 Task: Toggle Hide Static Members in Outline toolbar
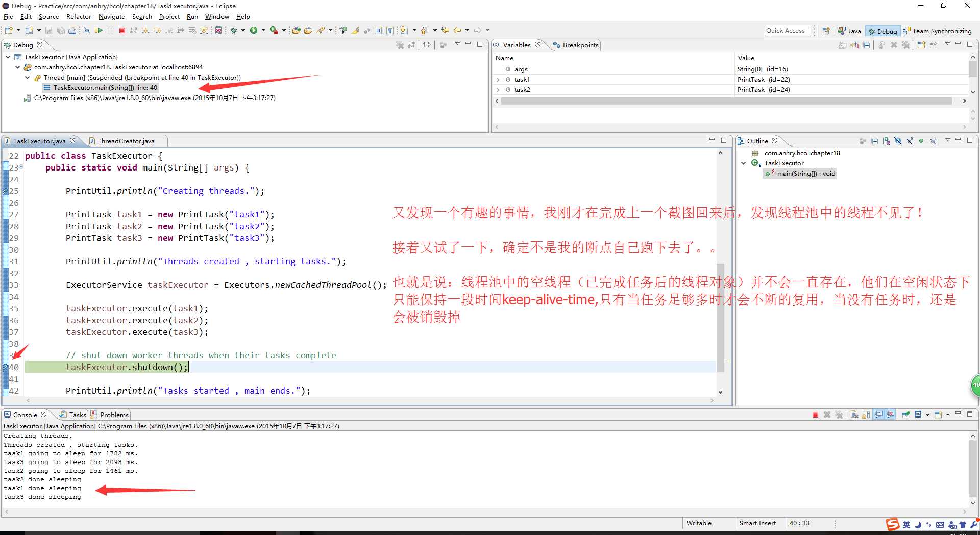click(910, 141)
